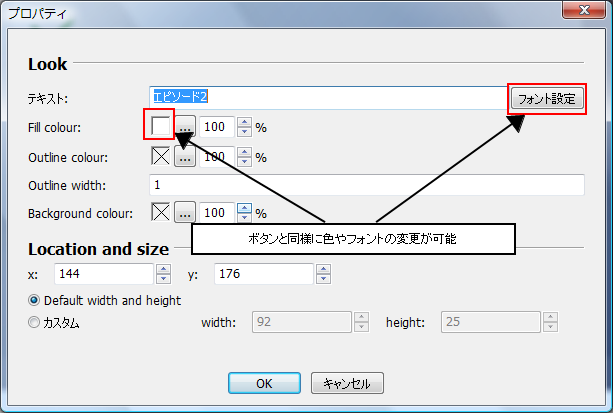613x413 pixels.
Task: Decrease Background colour opacity with down arrow
Action: point(244,217)
